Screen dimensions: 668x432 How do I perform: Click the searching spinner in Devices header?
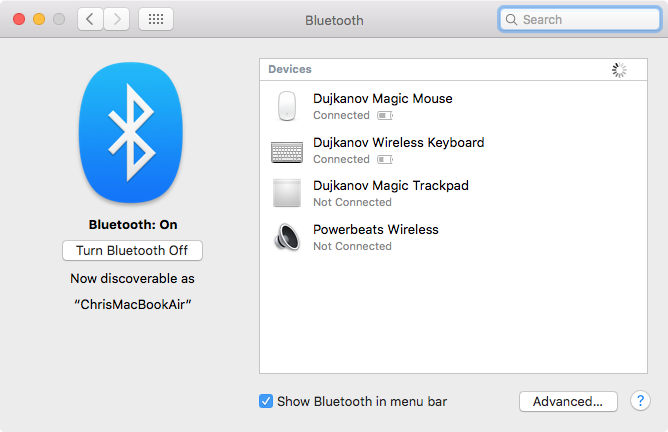click(x=619, y=70)
